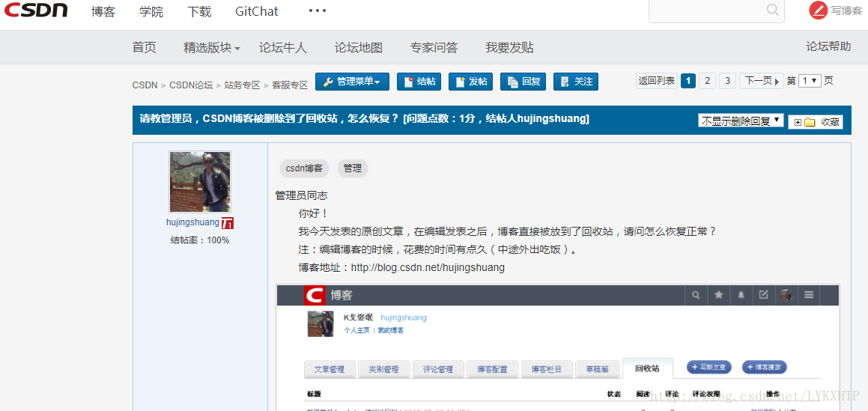Click the red C logo in embedded blog
The height and width of the screenshot is (411, 868).
[315, 295]
